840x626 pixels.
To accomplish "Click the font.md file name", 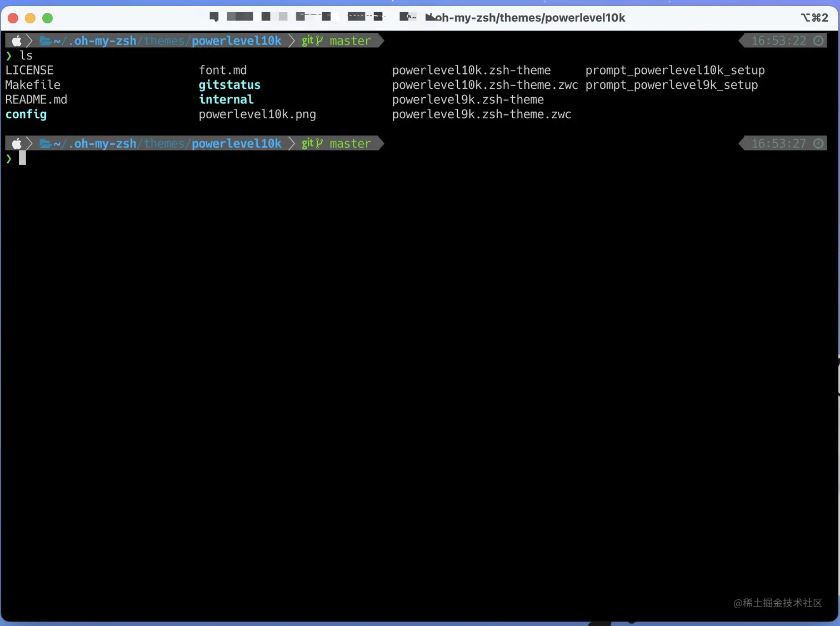I will [x=223, y=70].
